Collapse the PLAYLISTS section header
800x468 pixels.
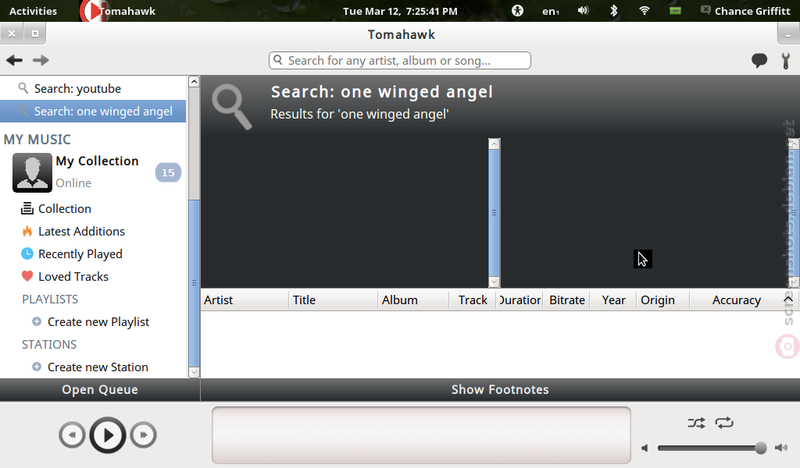(50, 299)
